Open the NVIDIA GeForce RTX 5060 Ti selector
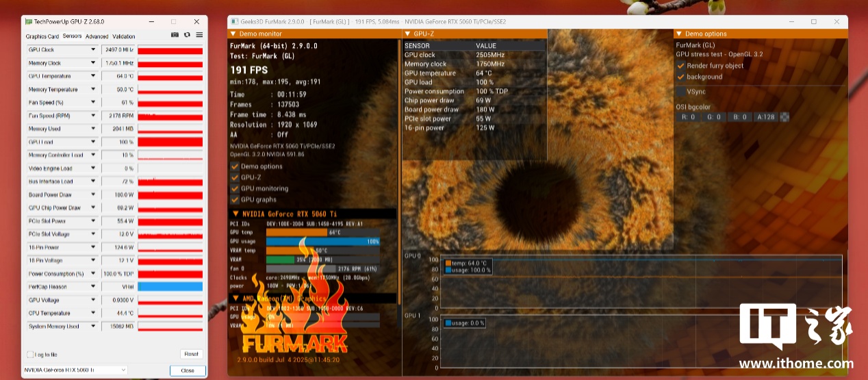The width and height of the screenshot is (868, 380). click(x=75, y=370)
